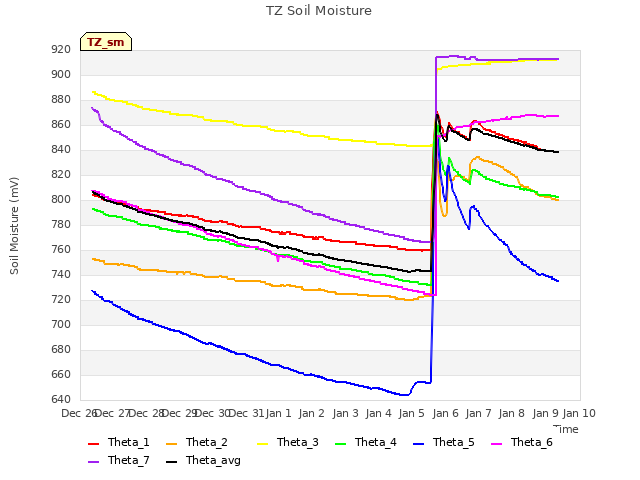Image resolution: width=640 pixels, height=480 pixels.
Task: Click the 840 y-axis tick label
Action: (x=61, y=150)
